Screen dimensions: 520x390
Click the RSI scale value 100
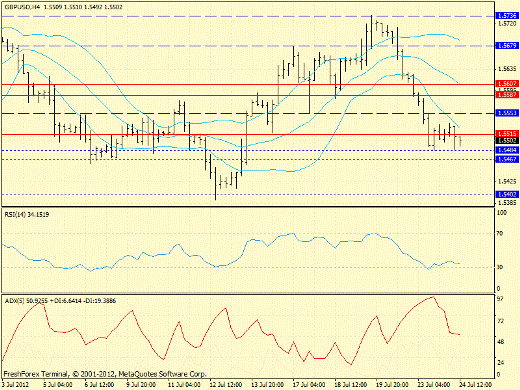pos(501,213)
